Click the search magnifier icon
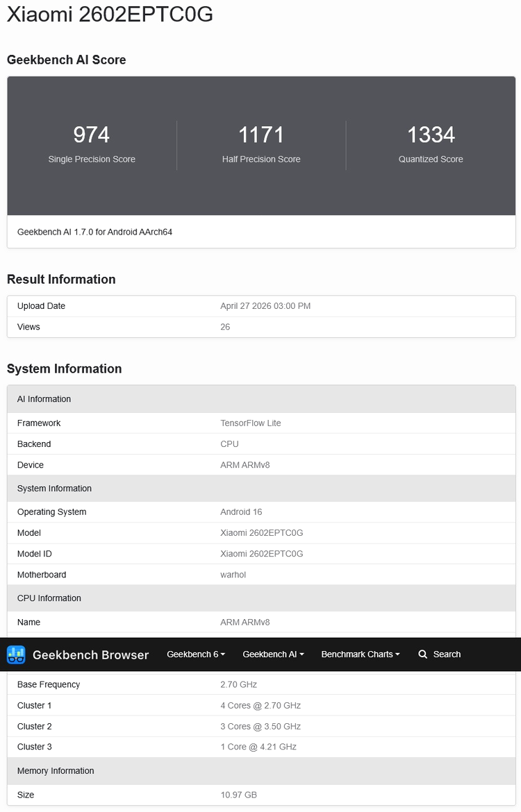This screenshot has height=812, width=521. coord(422,654)
